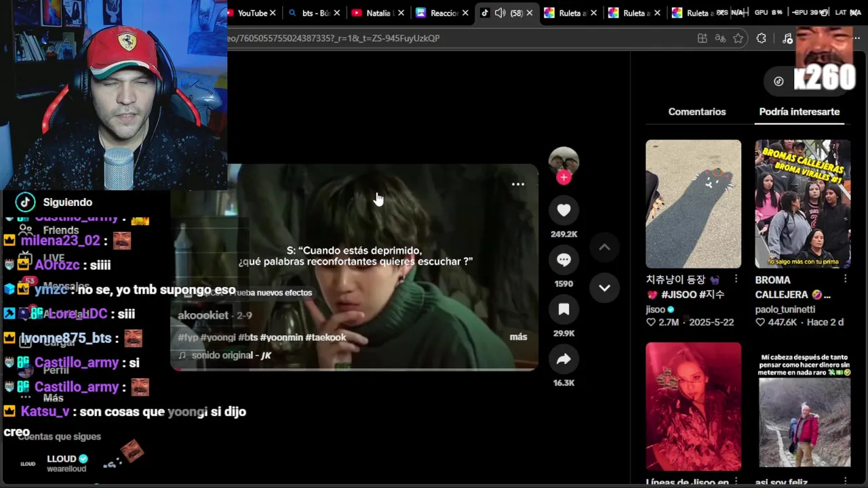Like the video with the heart icon
This screenshot has height=488, width=868.
pos(564,210)
